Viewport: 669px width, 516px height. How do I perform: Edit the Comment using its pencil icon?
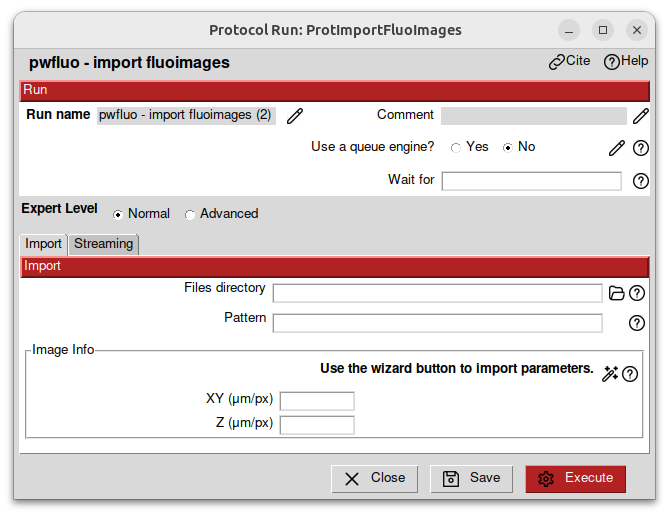pos(640,116)
